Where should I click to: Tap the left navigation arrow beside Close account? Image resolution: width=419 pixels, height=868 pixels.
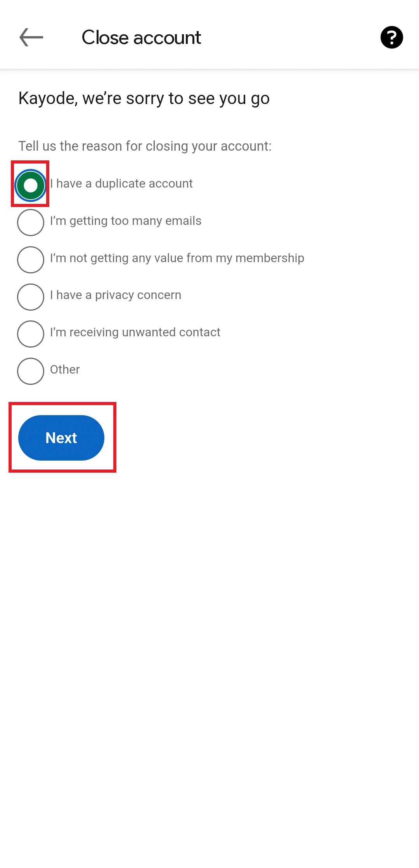coord(30,37)
